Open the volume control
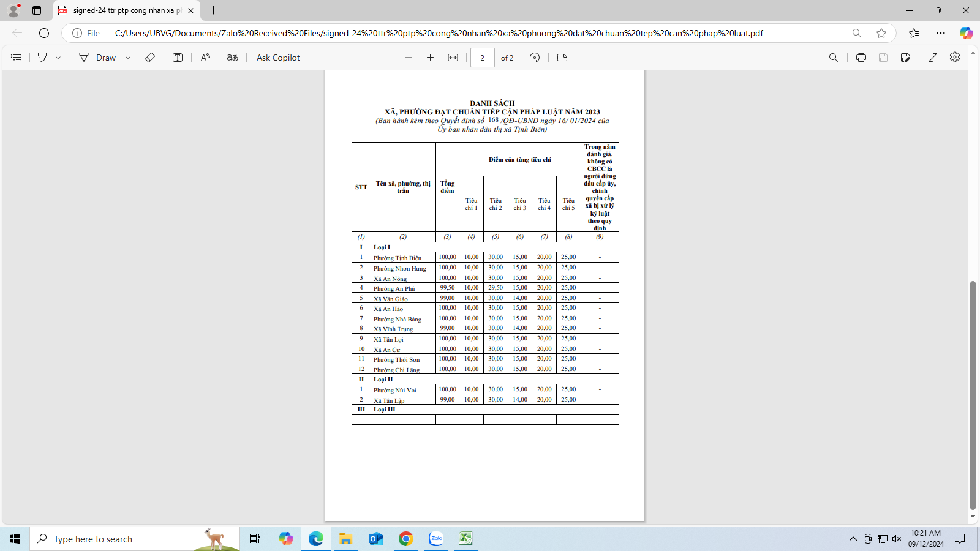This screenshot has width=980, height=551. pos(897,539)
